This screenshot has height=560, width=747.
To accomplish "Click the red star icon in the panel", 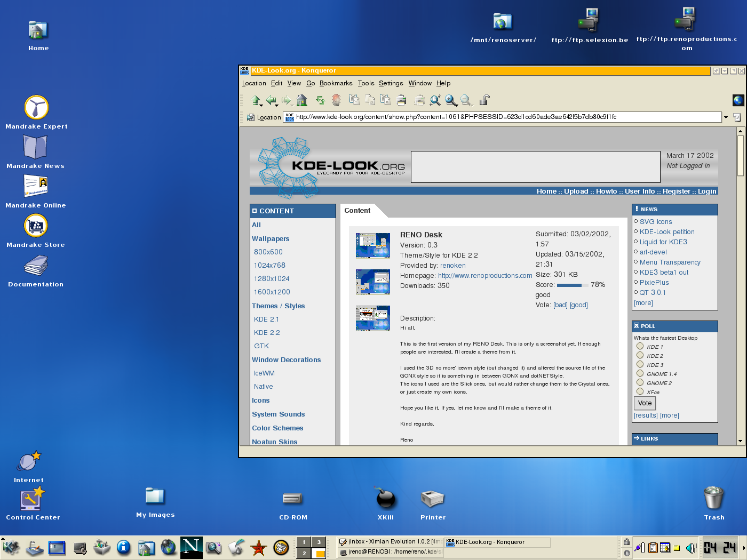I will pyautogui.click(x=259, y=548).
